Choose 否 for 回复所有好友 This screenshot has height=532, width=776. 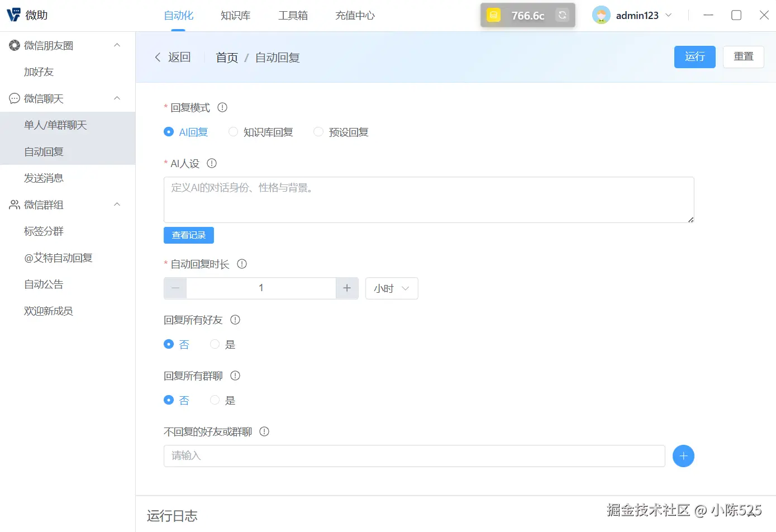[177, 344]
